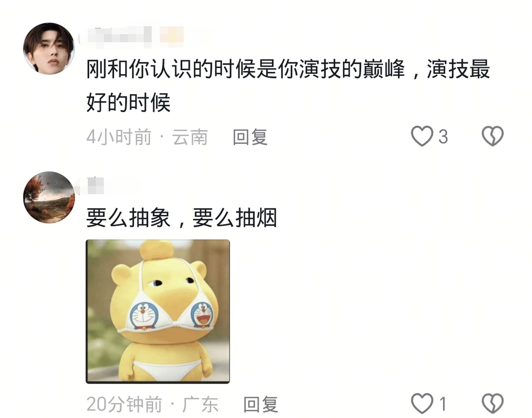Tap the like count 3

click(443, 137)
